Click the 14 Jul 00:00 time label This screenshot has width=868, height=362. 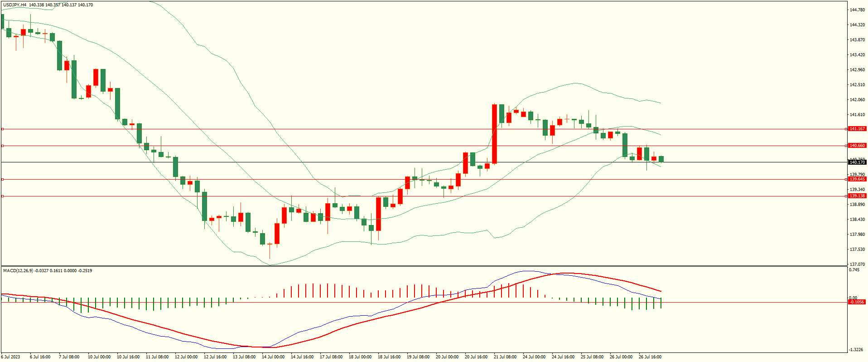click(x=273, y=357)
